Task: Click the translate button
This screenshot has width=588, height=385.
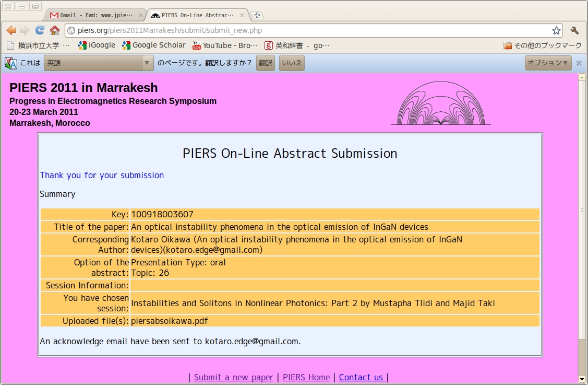Action: coord(265,63)
